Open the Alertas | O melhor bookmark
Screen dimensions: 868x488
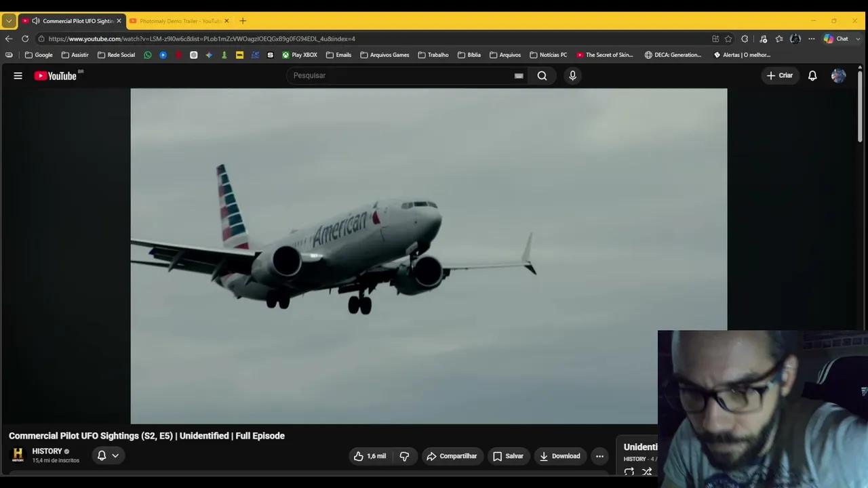pos(742,55)
